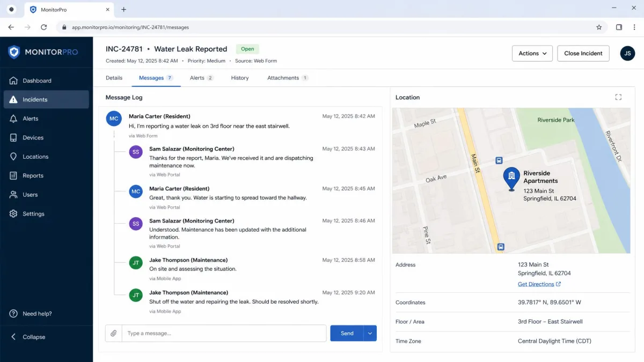Screen dimensions: 644x362
Task: Click the Close Incident button
Action: [583, 53]
